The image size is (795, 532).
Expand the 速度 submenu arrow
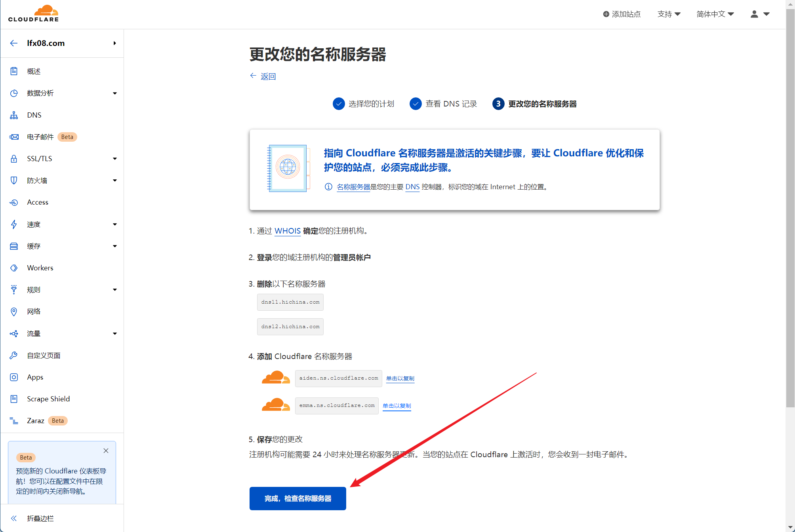(115, 224)
